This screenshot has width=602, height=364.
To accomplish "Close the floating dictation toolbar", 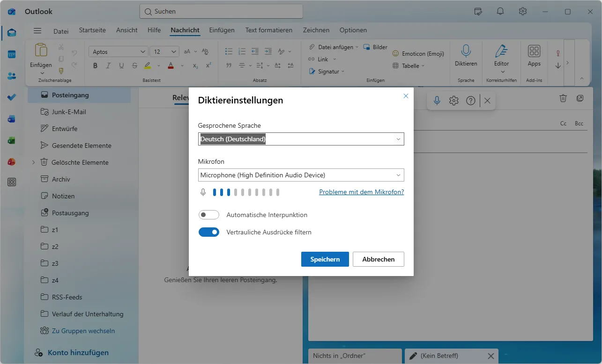I will coord(487,101).
